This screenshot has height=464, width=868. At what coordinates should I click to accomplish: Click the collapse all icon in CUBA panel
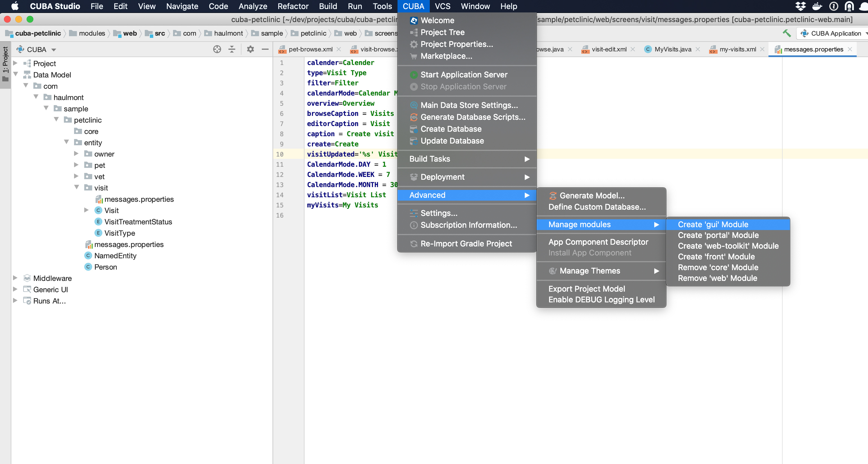[x=232, y=49]
